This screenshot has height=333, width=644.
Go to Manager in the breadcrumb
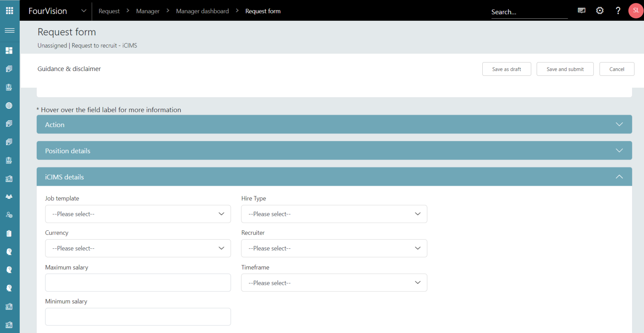click(148, 11)
